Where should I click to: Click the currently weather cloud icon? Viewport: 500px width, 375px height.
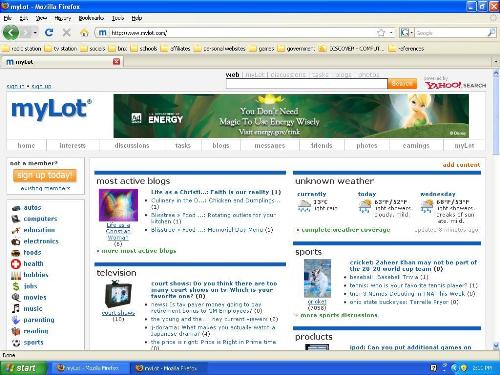304,206
